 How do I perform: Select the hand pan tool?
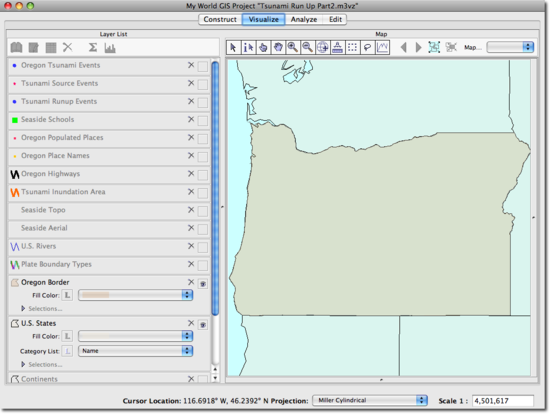(278, 47)
